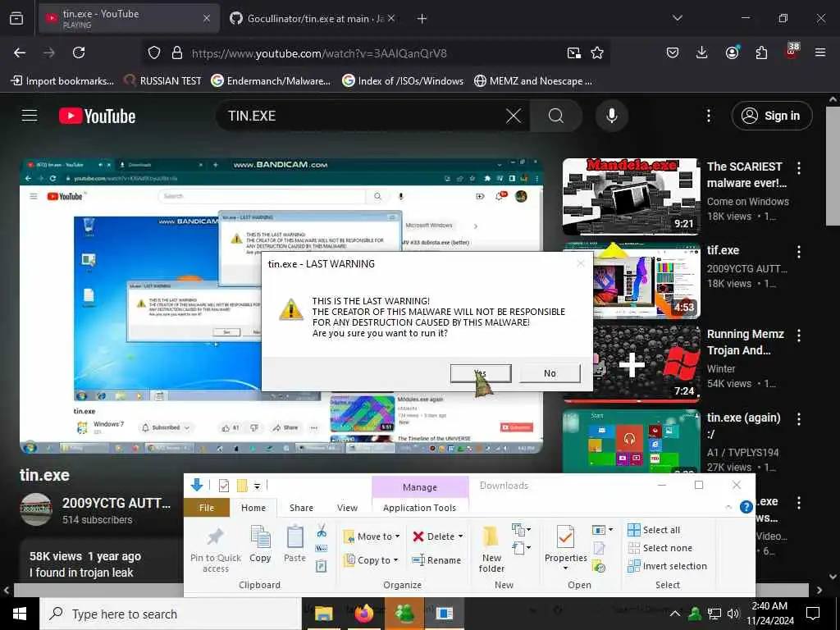
Task: Show hidden tray icons chevron
Action: point(675,614)
